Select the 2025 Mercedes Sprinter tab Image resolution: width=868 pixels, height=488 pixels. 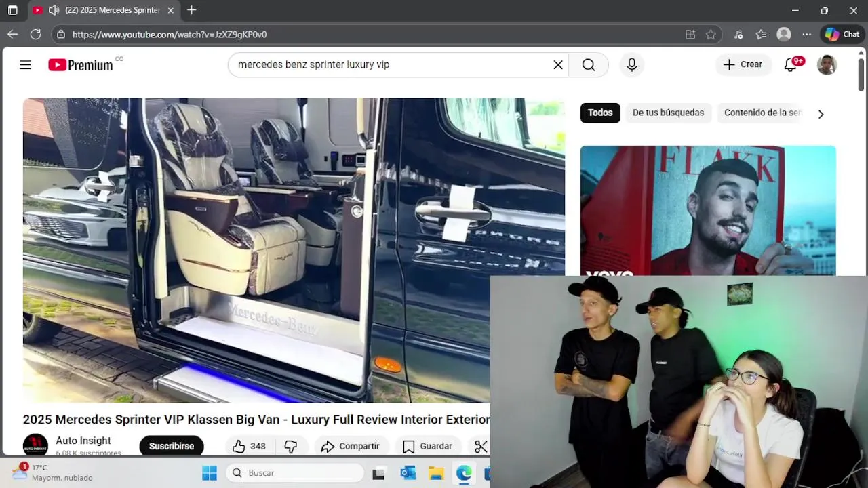[104, 10]
